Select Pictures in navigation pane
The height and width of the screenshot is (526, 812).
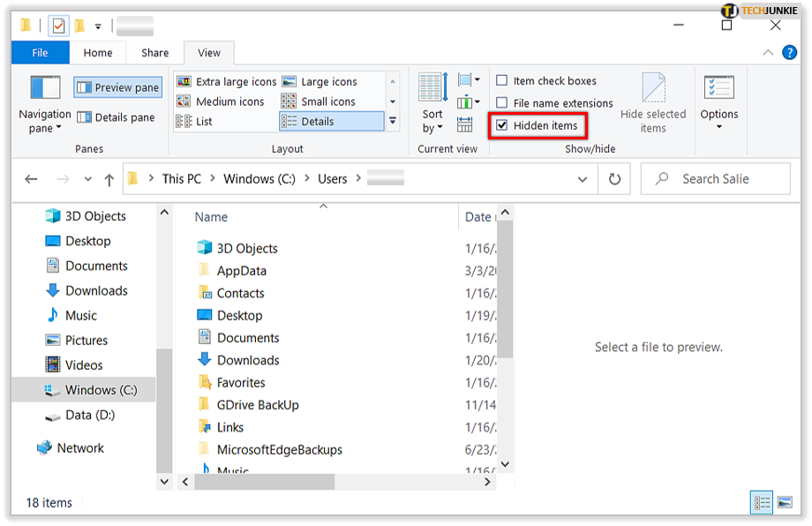pyautogui.click(x=76, y=340)
